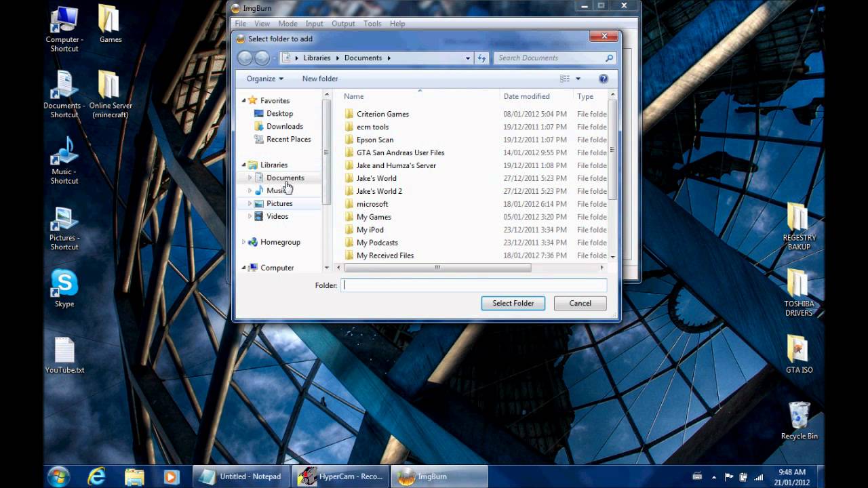Switch to the HyperCam taskbar window

(342, 476)
